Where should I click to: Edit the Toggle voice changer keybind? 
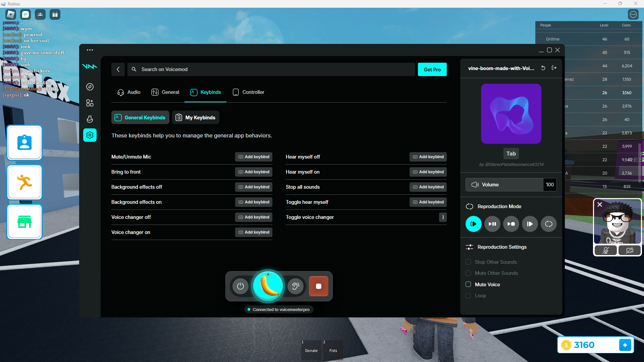(x=443, y=217)
